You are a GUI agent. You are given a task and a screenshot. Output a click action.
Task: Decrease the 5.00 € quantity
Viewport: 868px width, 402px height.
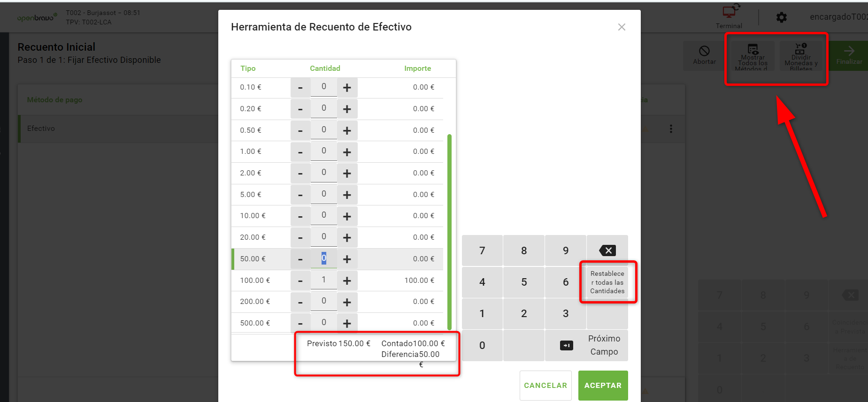[300, 195]
